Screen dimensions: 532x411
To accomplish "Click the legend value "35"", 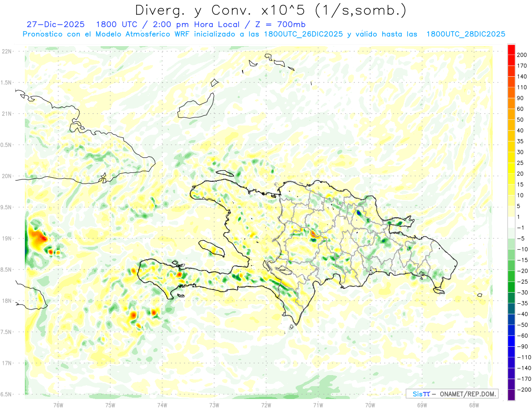I will (520, 141).
